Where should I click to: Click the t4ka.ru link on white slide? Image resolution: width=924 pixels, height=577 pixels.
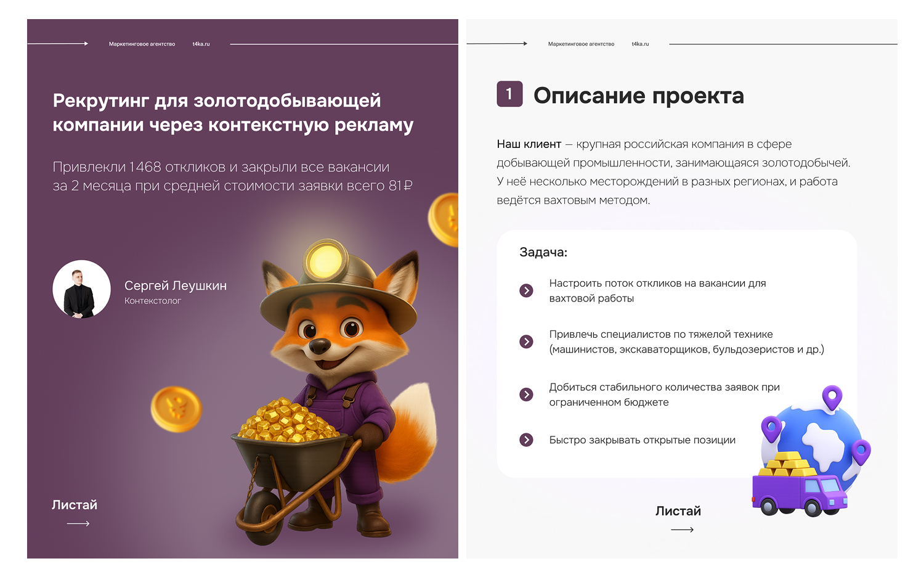click(640, 44)
